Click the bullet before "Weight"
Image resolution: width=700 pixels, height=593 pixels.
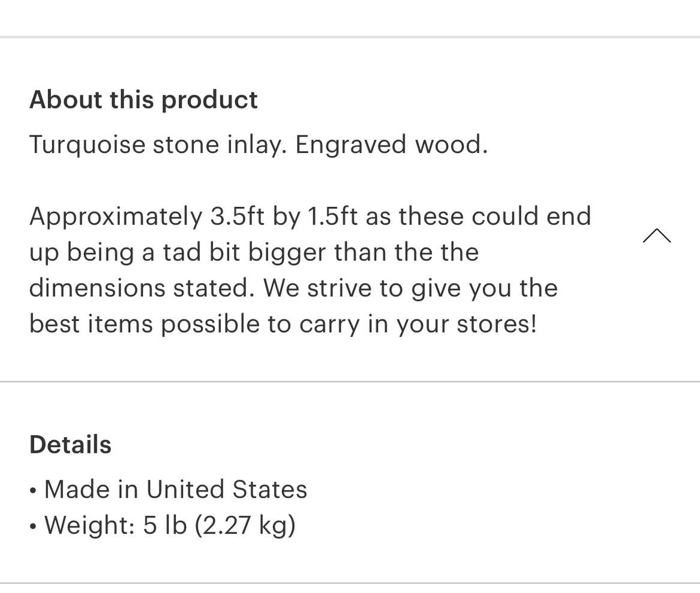coord(33,526)
